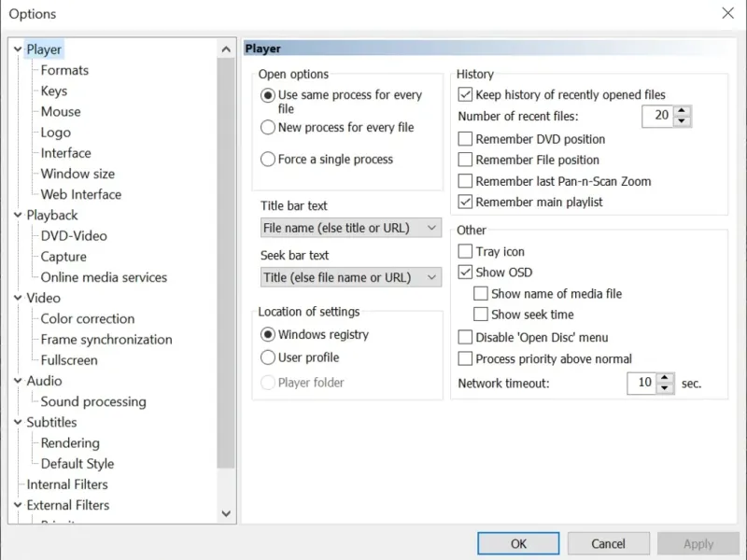Screen dimensions: 747x560
Task: Check Show seek time option
Action: pos(481,315)
